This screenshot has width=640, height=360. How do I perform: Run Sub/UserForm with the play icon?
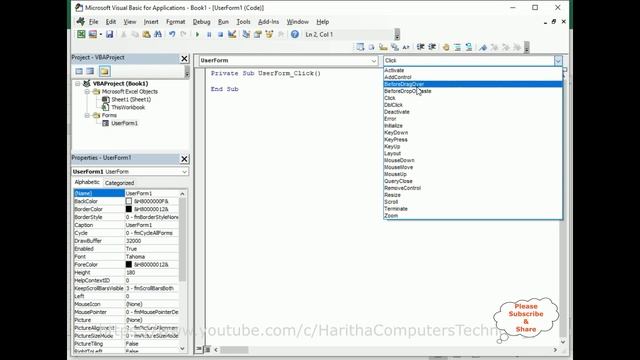click(x=198, y=34)
